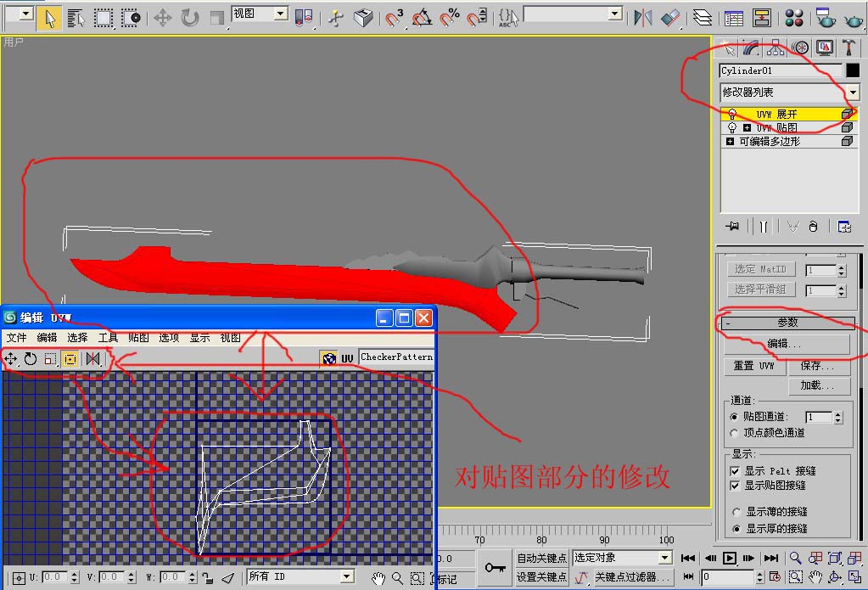Click the black object color swatch
868x590 pixels.
click(x=853, y=70)
